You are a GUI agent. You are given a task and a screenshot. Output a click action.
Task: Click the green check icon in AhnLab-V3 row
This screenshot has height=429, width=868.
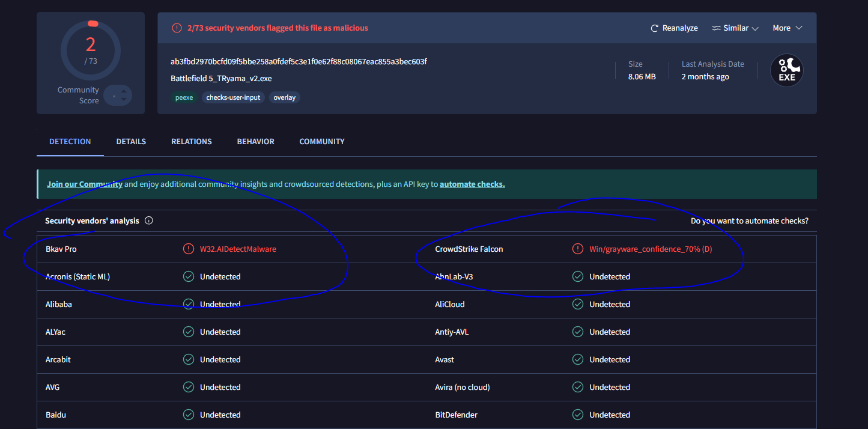pos(578,276)
